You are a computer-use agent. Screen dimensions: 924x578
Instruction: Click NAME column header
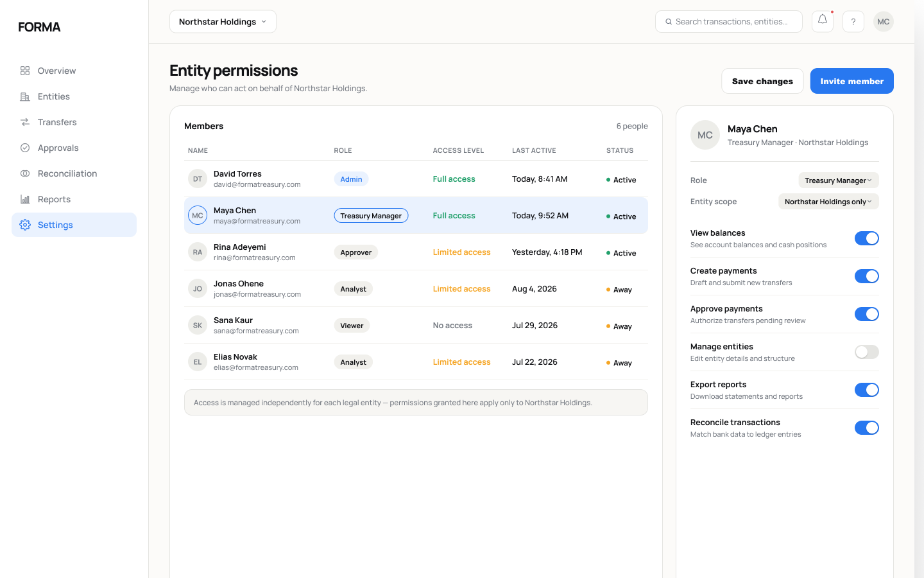coord(198,150)
